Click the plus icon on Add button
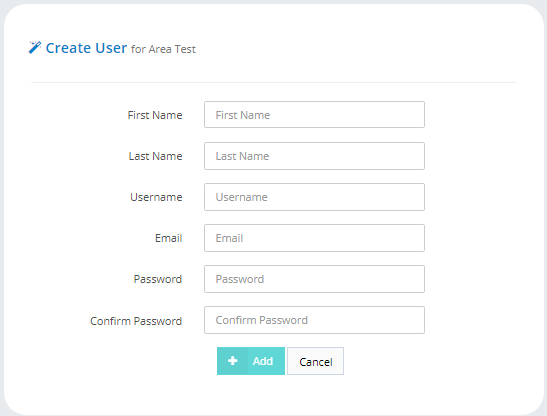Image resolution: width=547 pixels, height=416 pixels. 233,361
